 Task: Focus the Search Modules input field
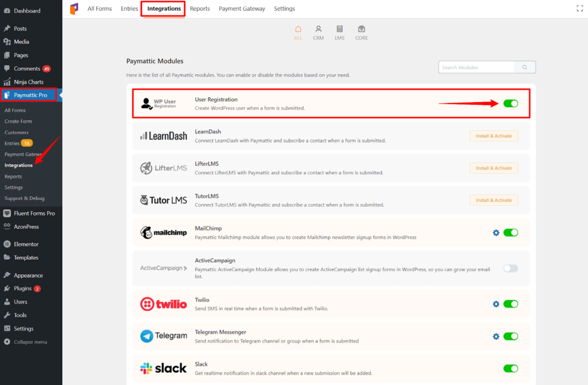tap(477, 67)
